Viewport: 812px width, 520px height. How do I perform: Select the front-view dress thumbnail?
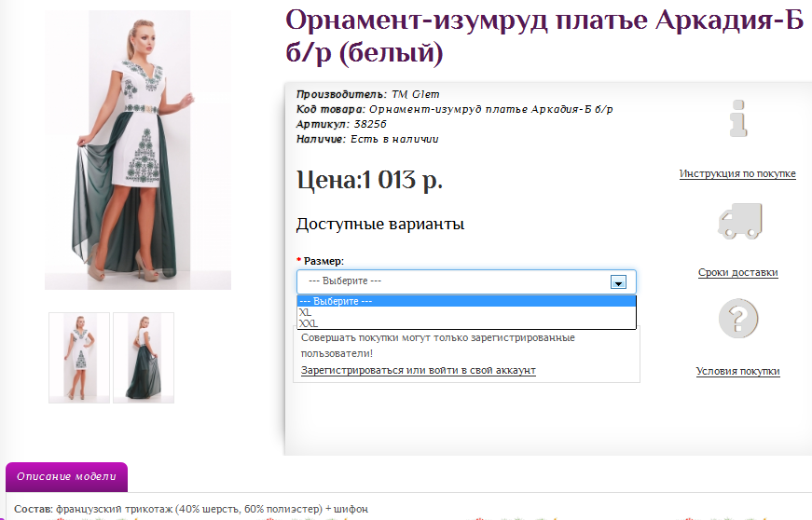click(x=79, y=358)
